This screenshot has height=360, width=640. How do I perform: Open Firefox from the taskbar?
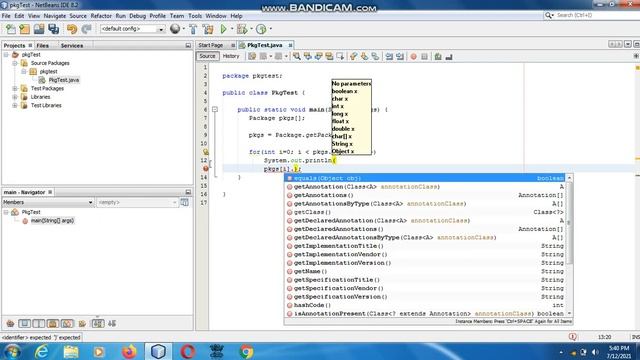tap(129, 351)
